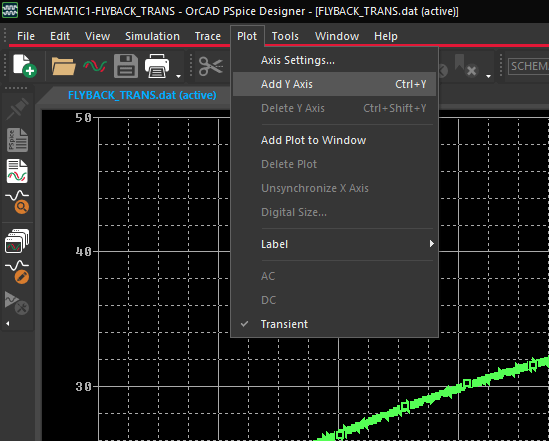
Task: Select Add Y Axis menu entry
Action: [x=334, y=84]
